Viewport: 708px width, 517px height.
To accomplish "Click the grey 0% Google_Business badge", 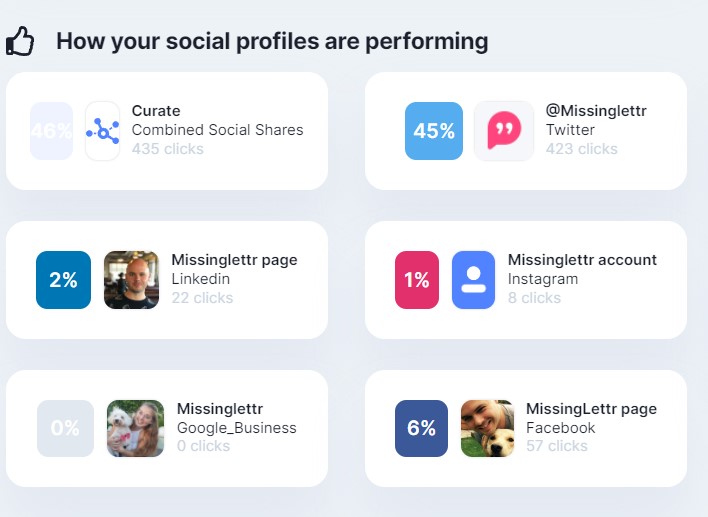I will coord(65,428).
